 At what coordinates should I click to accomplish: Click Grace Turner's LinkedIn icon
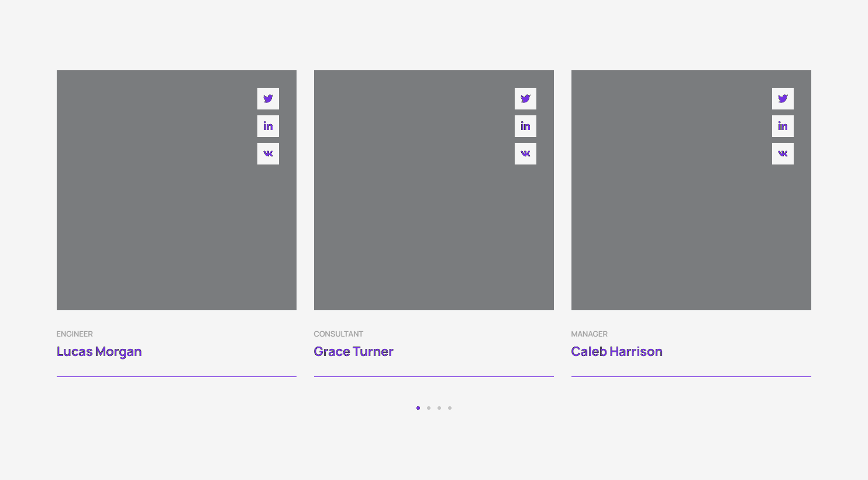[x=525, y=126]
